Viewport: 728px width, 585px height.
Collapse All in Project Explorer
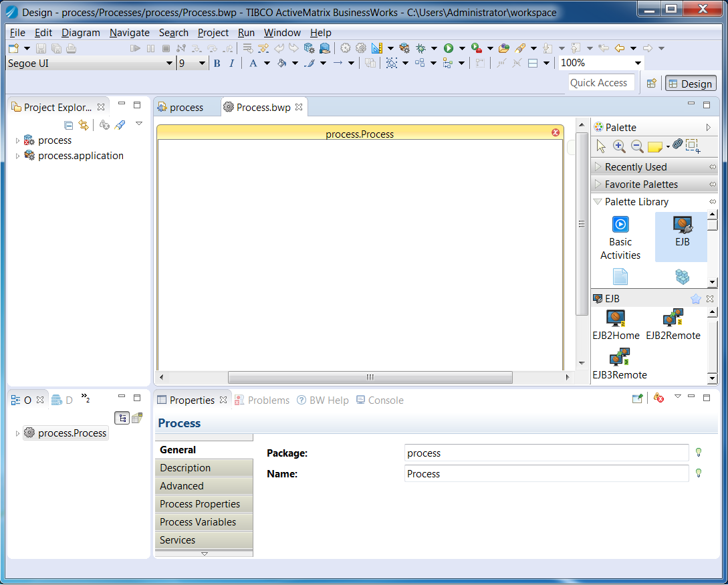68,125
